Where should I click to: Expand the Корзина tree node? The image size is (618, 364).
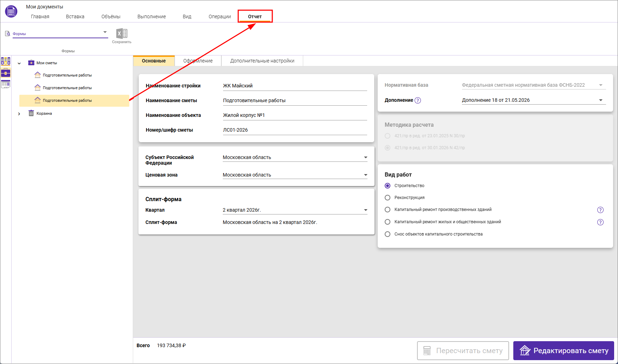19,114
